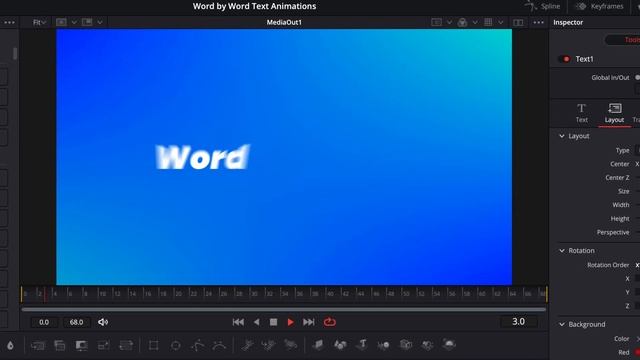Switch to the Text tab in Inspector
The height and width of the screenshot is (360, 640).
pyautogui.click(x=582, y=113)
